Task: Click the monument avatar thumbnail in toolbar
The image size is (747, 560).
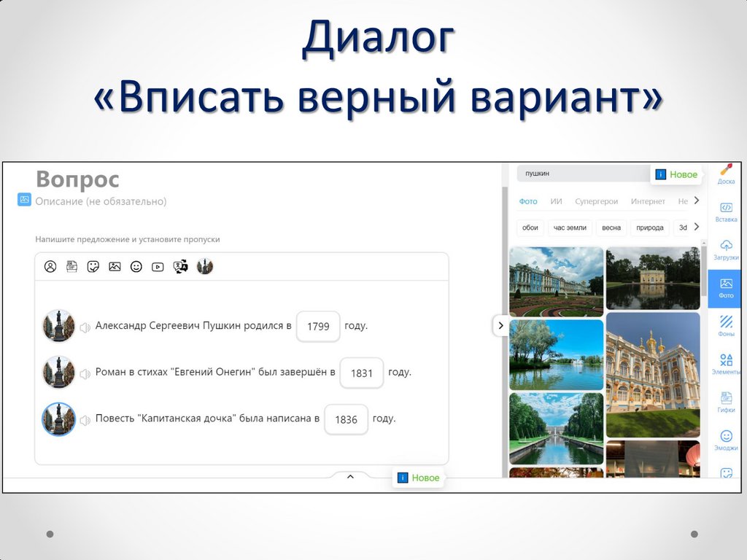Action: tap(205, 266)
